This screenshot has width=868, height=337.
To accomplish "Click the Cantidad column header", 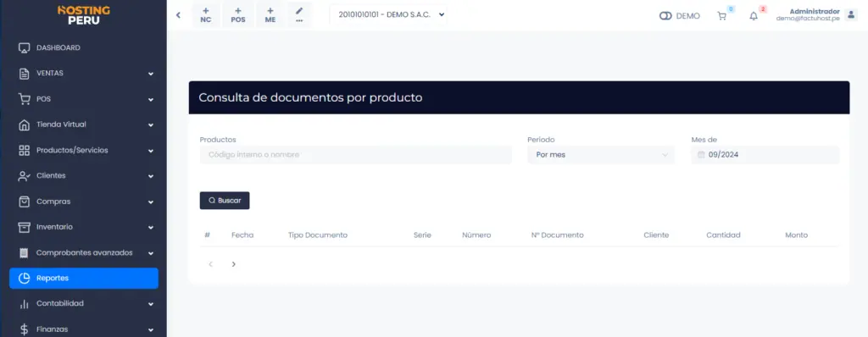I will pos(724,235).
